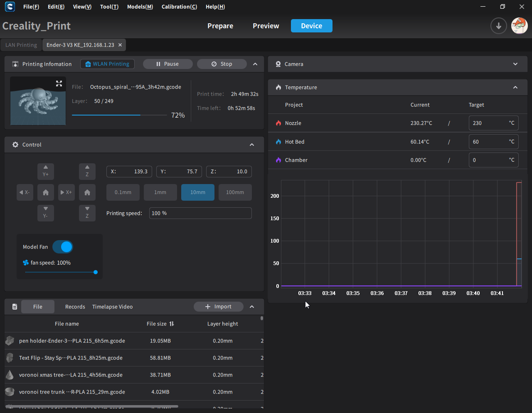The width and height of the screenshot is (532, 413).
Task: Open the Calibration(C) menu
Action: point(180,7)
